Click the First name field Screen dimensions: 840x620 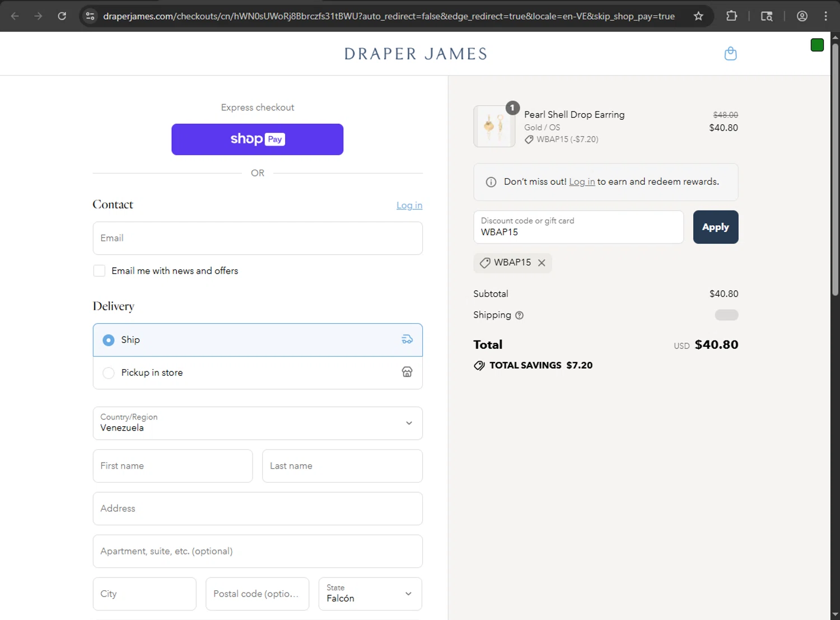[x=172, y=466]
